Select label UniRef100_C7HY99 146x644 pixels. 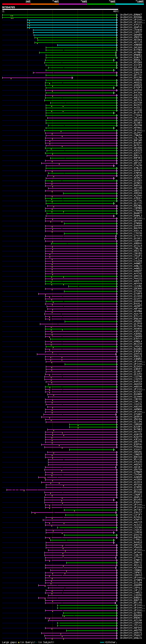pyautogui.click(x=131, y=233)
